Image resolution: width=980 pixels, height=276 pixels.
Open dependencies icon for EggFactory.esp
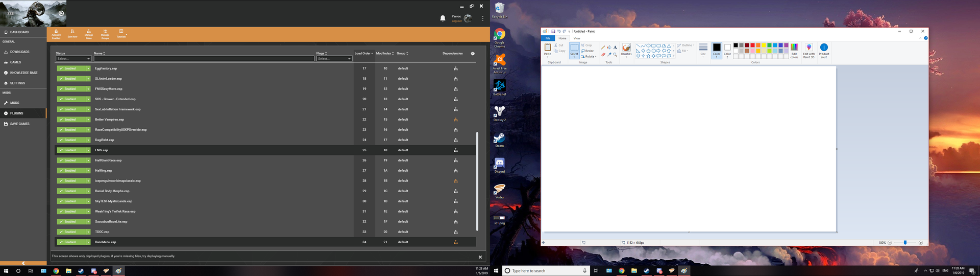456,68
